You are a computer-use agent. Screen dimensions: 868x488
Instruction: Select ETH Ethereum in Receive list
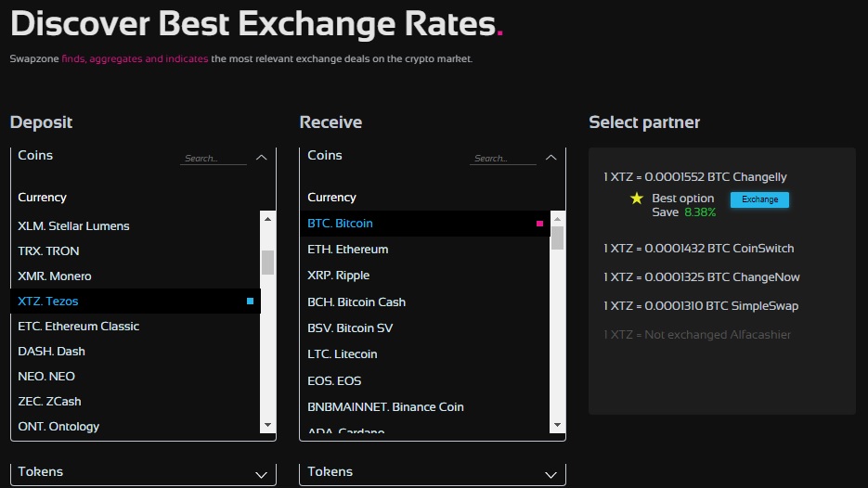tap(347, 250)
